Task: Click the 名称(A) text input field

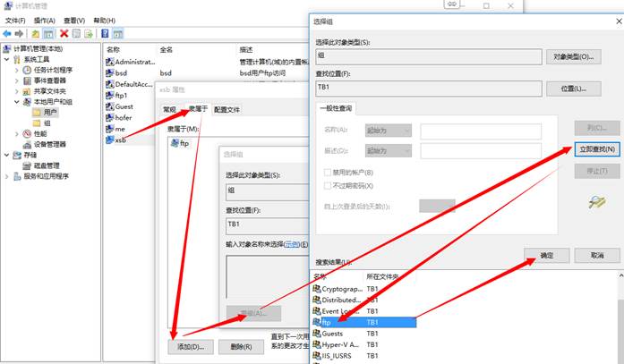Action: click(x=481, y=131)
